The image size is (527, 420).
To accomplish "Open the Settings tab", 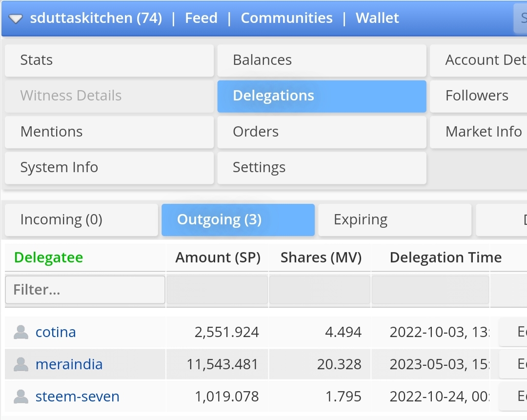I will 322,168.
